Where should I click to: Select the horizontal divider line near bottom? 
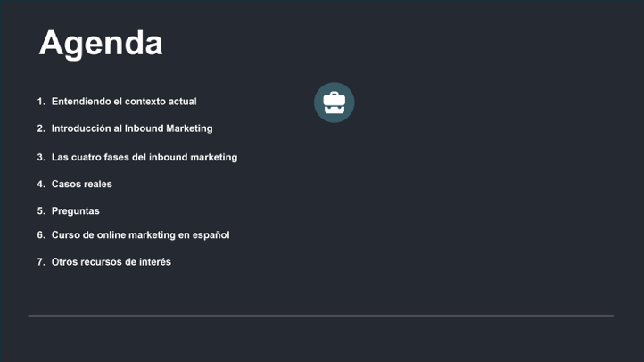tap(321, 316)
